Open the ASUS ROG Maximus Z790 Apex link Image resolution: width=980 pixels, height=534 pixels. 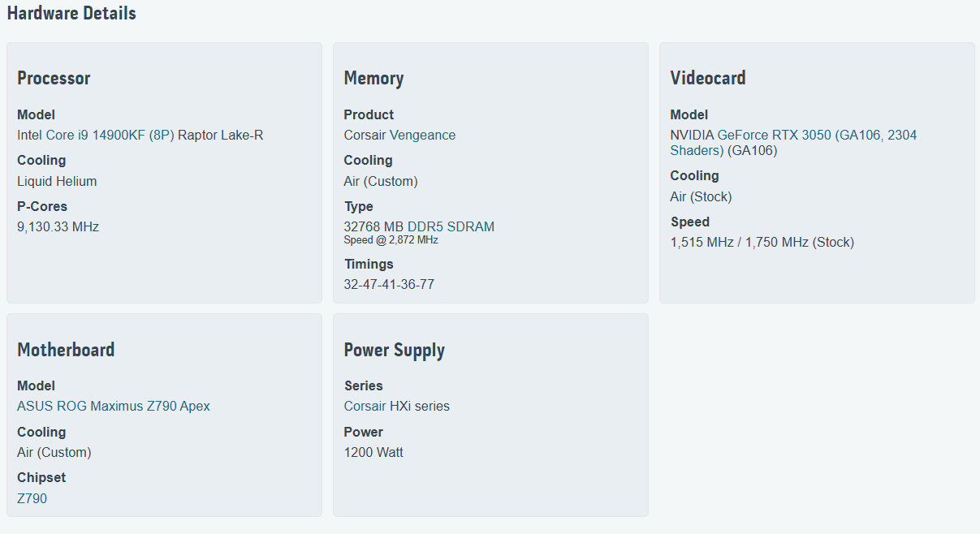[114, 406]
